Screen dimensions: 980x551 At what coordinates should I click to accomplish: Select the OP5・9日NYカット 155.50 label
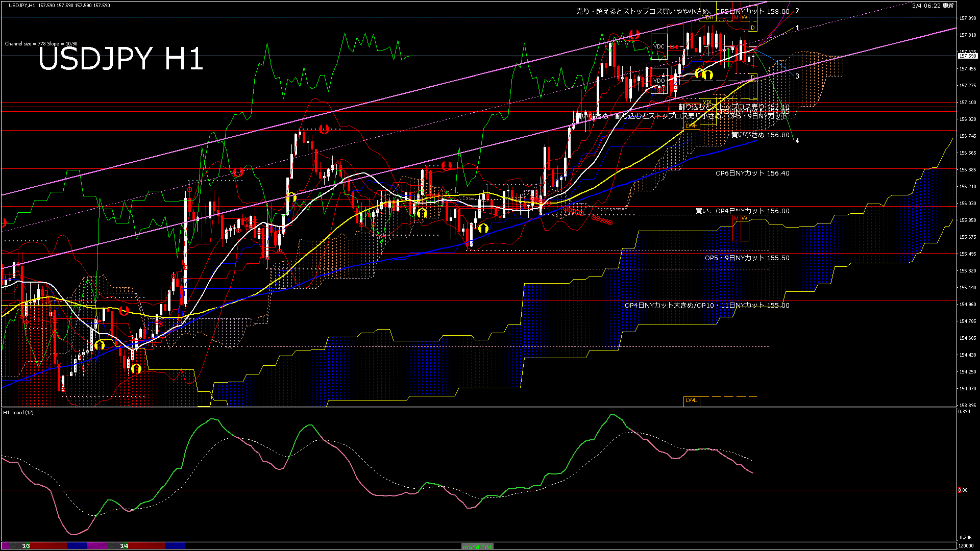747,258
